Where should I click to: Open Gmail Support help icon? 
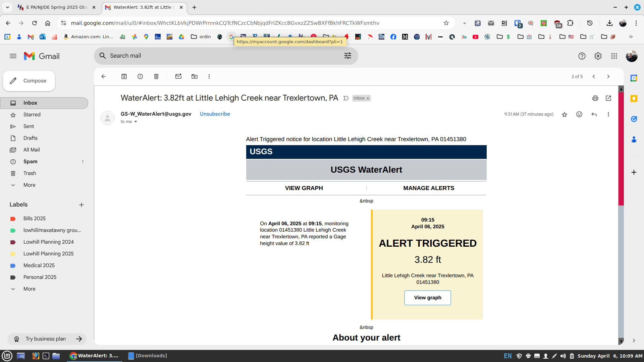click(x=582, y=56)
